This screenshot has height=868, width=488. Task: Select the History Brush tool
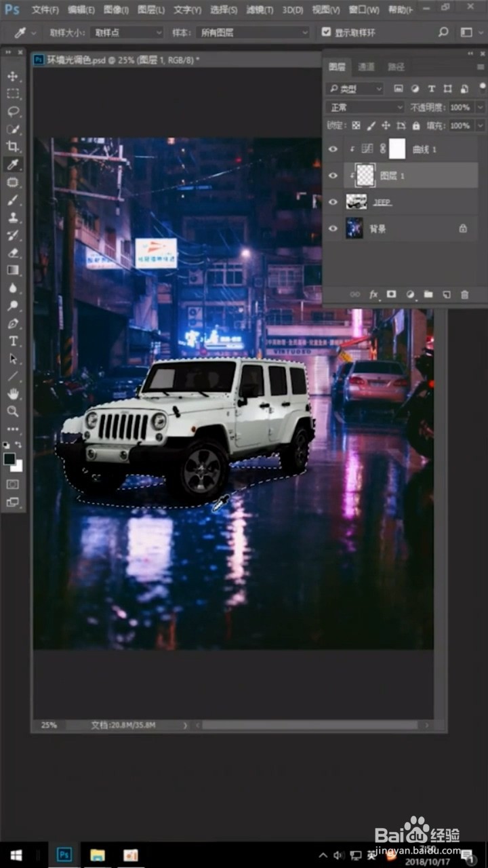pos(13,235)
